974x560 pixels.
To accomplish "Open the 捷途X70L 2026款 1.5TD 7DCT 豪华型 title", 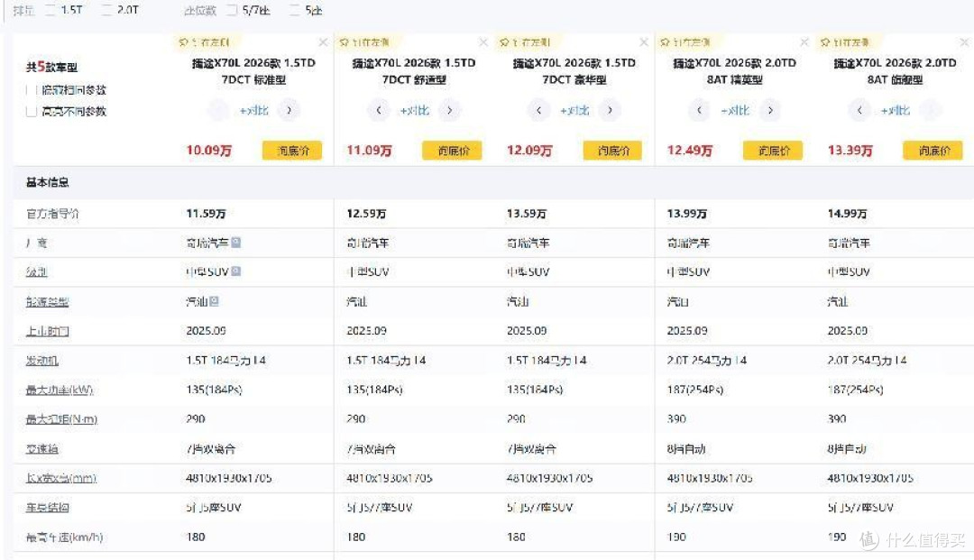I will [574, 71].
